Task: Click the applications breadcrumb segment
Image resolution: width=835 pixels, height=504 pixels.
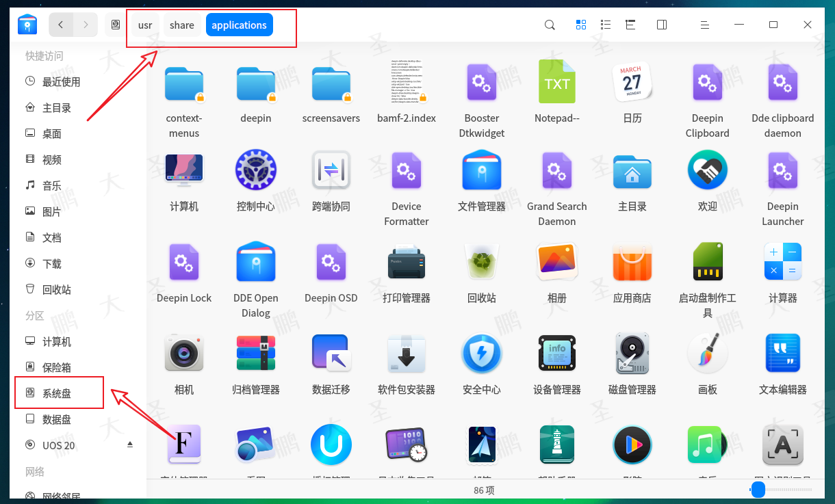Action: 239,25
